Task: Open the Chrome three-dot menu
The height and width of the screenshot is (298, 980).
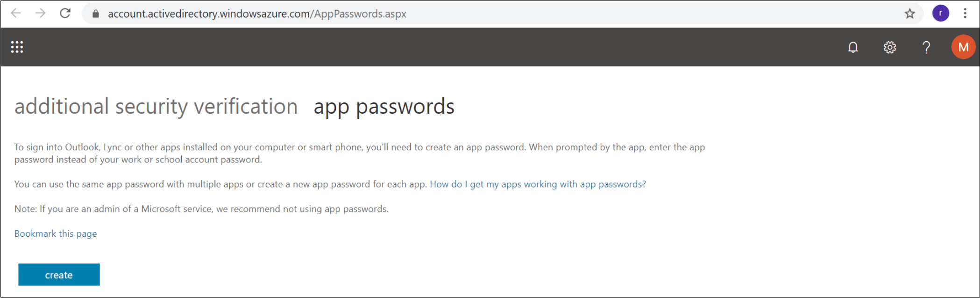Action: [x=965, y=14]
